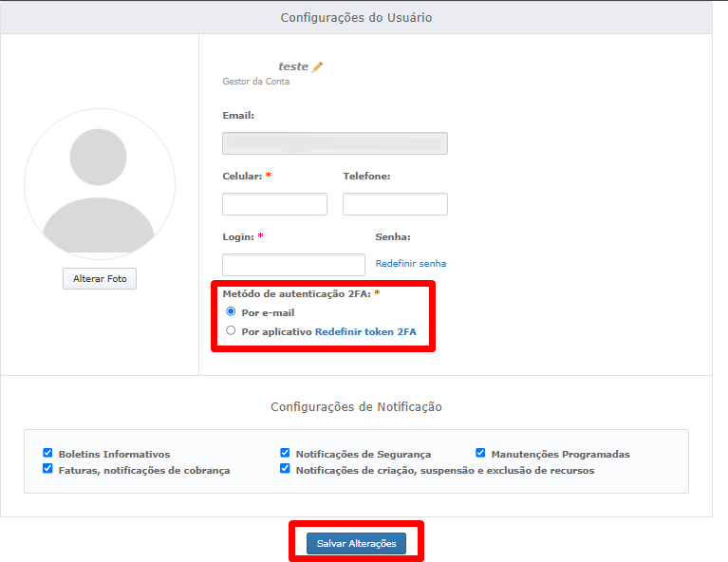Choose the Por aplicativo radio option
Viewport: 728px width, 562px height.
(x=231, y=330)
